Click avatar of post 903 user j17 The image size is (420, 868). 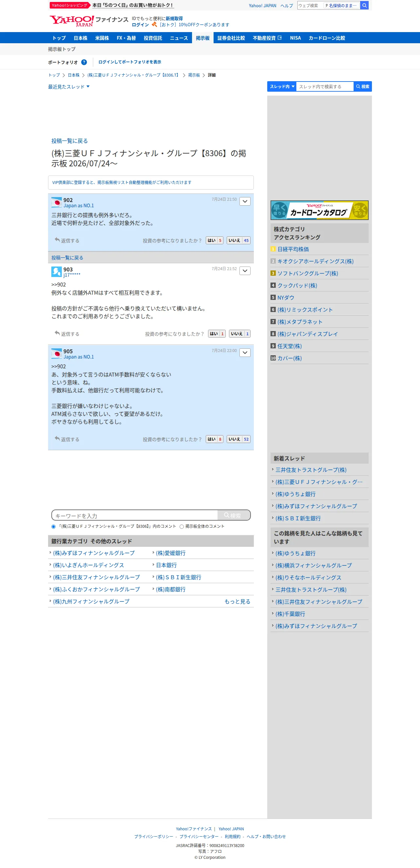(x=57, y=271)
